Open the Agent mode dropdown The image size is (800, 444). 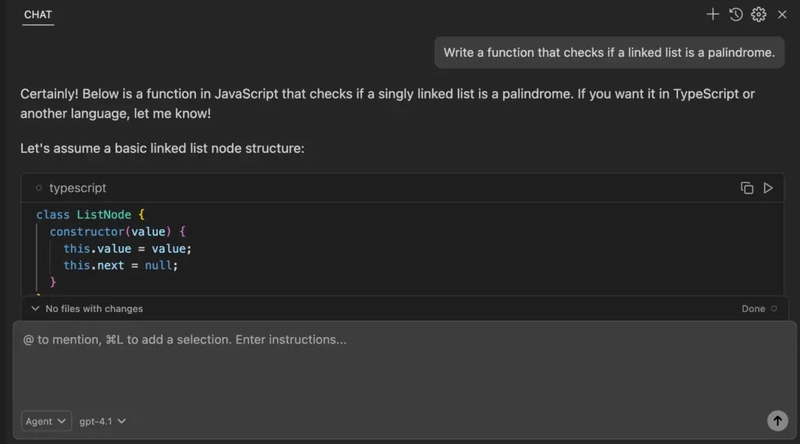tap(46, 421)
